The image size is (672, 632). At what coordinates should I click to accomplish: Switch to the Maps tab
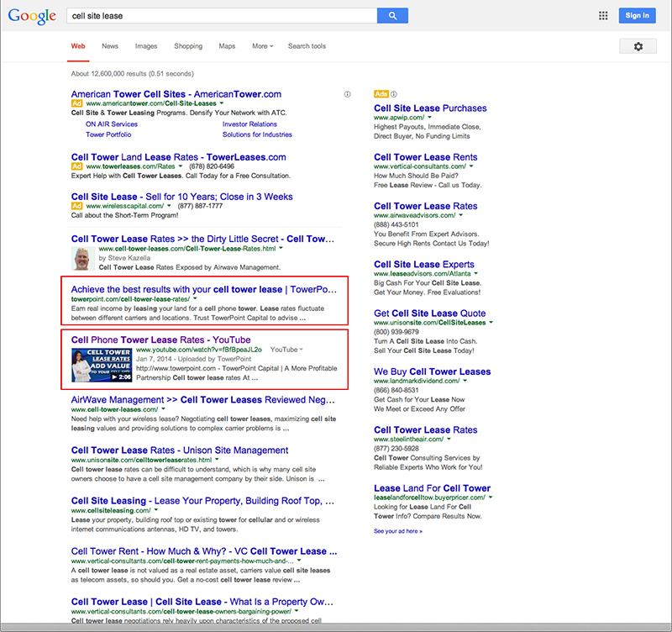pyautogui.click(x=227, y=46)
